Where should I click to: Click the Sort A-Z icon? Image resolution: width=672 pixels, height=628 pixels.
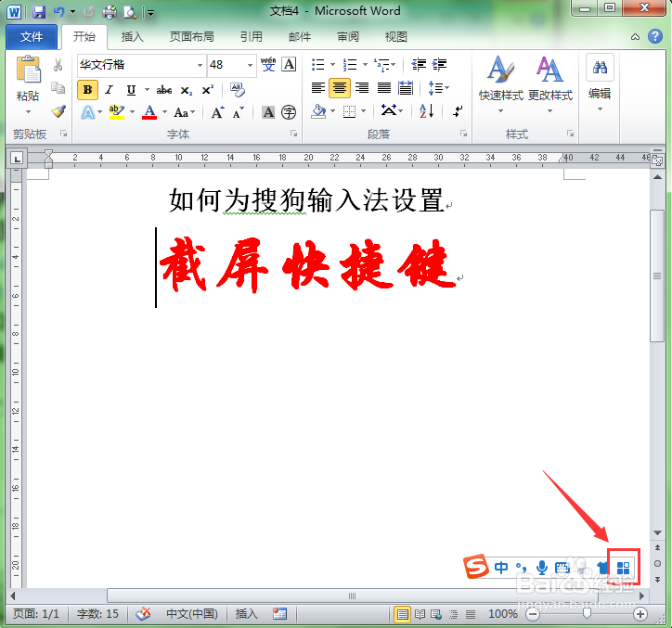[426, 111]
